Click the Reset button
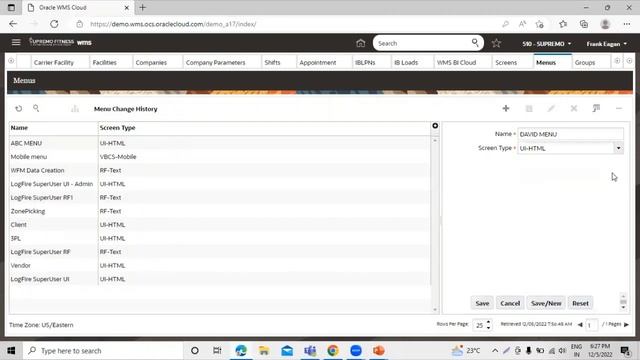 [580, 303]
